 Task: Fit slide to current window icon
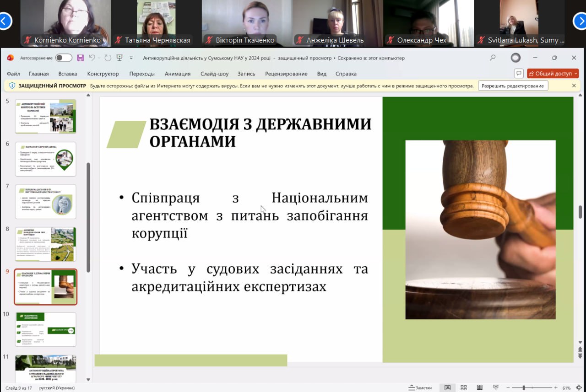tap(579, 388)
